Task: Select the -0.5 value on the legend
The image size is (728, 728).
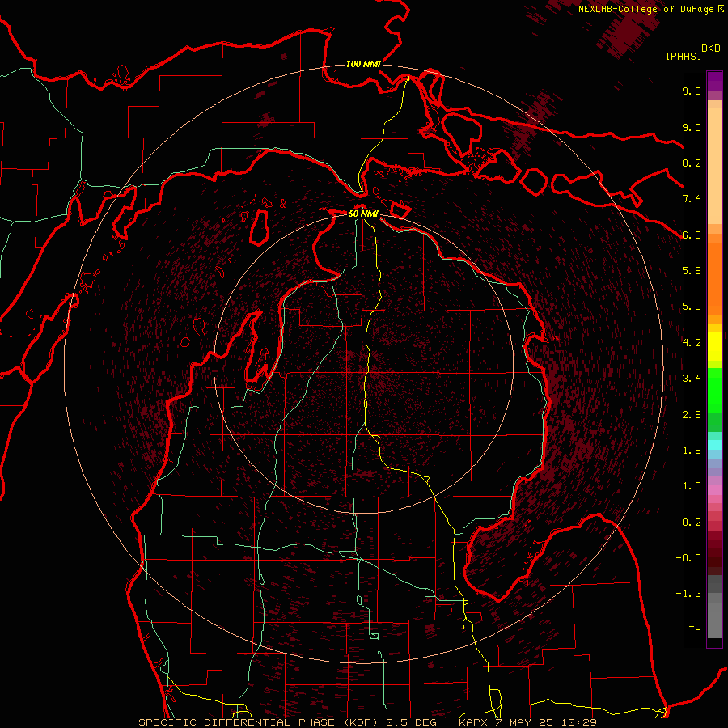Action: [688, 558]
